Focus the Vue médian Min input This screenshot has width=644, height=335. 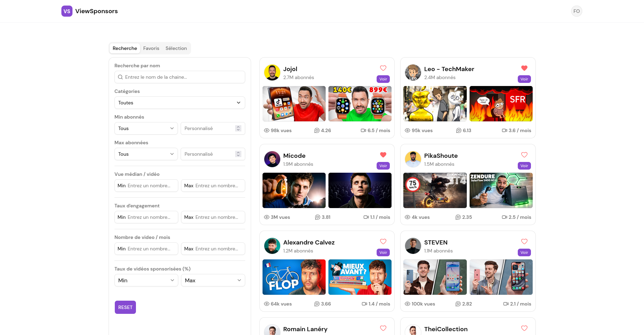(146, 186)
